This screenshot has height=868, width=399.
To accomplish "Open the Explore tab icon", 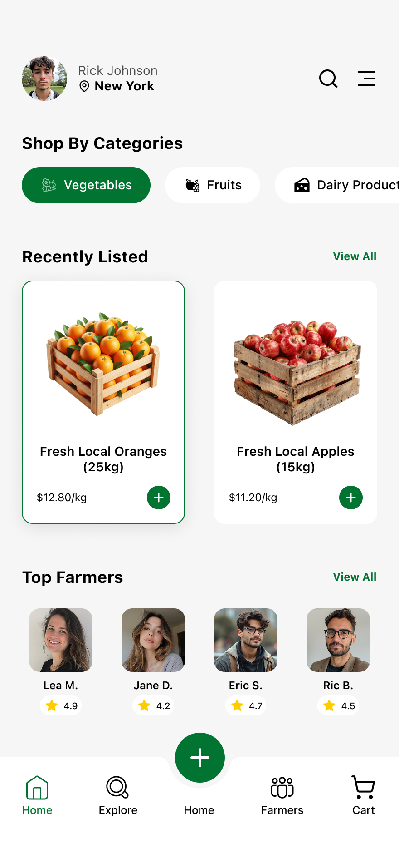I will 118,788.
